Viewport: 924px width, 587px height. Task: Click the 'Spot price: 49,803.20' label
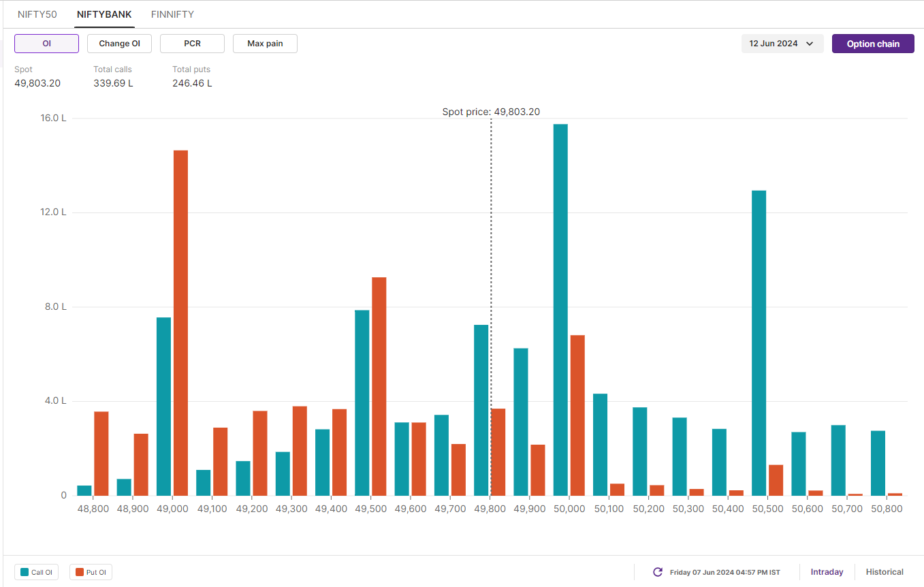pyautogui.click(x=491, y=112)
